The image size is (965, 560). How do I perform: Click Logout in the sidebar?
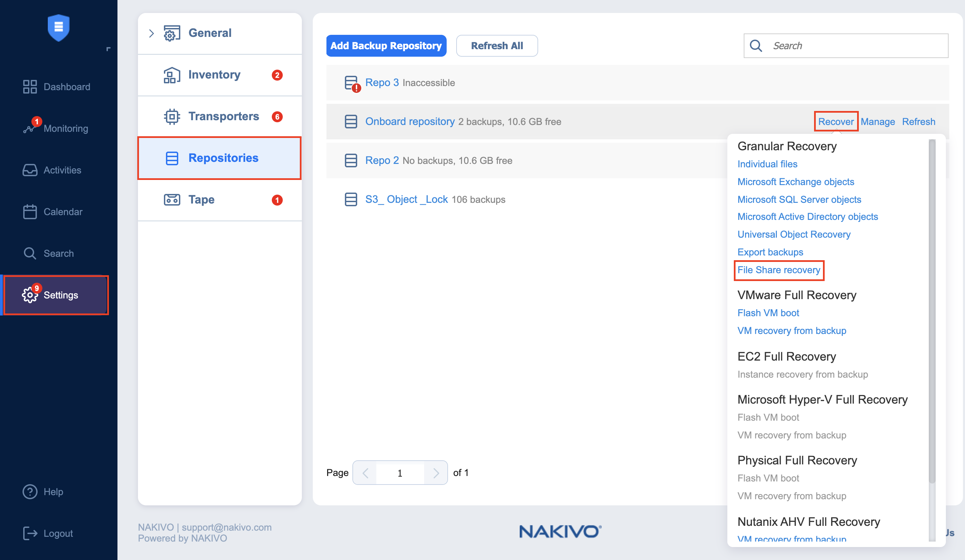(48, 533)
